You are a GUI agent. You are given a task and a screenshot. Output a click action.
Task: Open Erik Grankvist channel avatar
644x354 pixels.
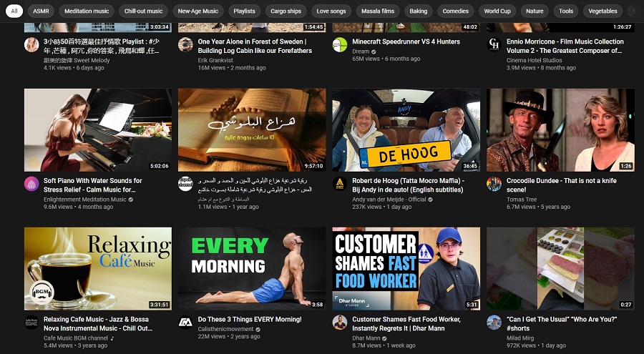pyautogui.click(x=185, y=44)
